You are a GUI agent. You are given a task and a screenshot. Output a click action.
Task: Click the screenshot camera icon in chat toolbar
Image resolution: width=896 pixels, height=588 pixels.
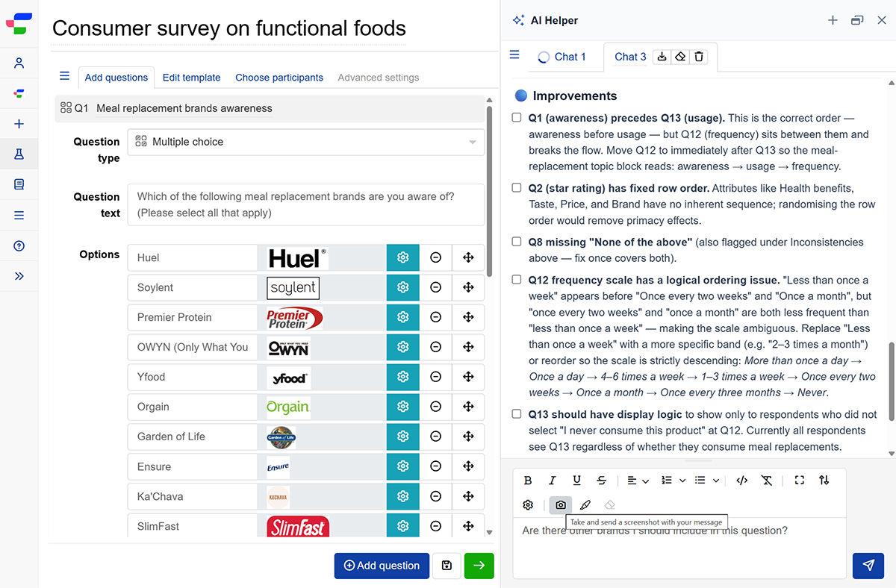(561, 505)
